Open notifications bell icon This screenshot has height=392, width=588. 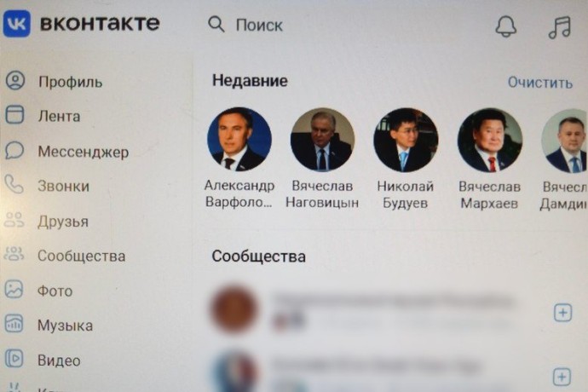pos(506,26)
